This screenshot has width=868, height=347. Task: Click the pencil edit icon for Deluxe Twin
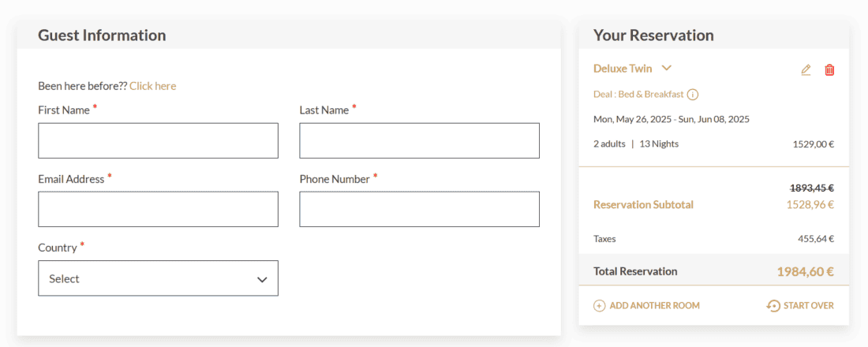806,69
